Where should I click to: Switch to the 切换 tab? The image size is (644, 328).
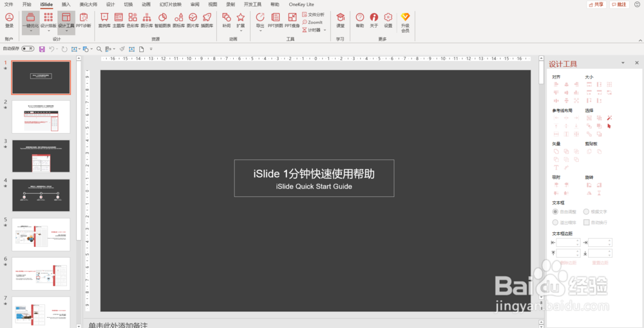point(128,5)
